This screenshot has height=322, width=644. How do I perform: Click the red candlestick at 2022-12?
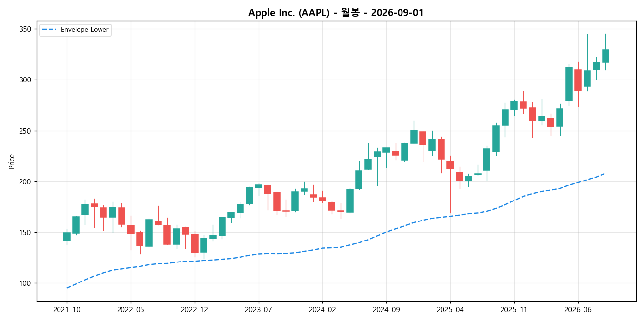[x=195, y=243]
